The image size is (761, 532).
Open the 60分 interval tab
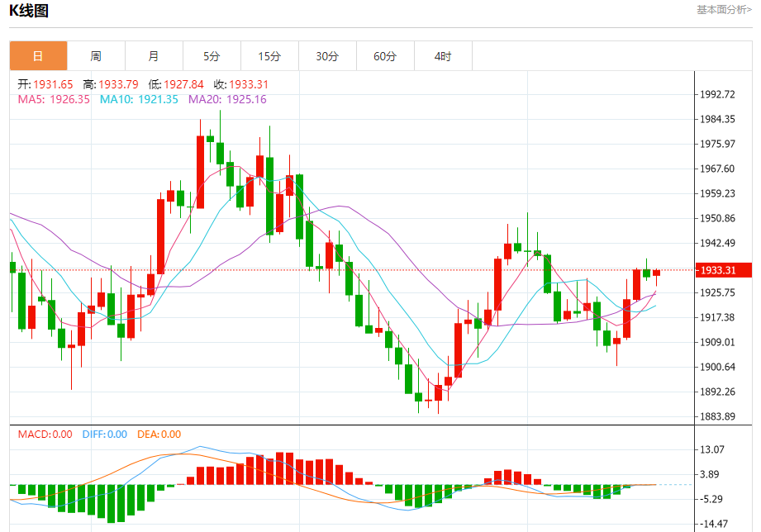coord(385,56)
